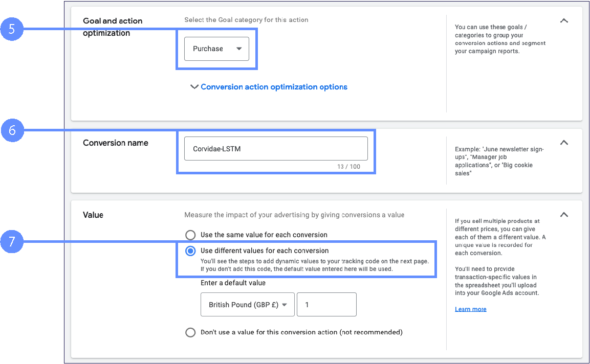The image size is (590, 364).
Task: Open the British Pound currency dropdown
Action: tap(248, 305)
